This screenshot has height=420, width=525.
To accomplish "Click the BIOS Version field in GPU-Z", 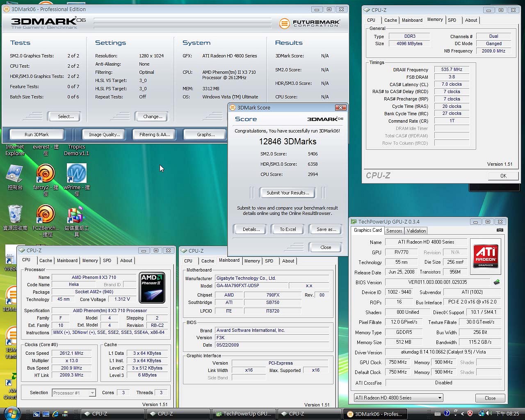I will (438, 282).
